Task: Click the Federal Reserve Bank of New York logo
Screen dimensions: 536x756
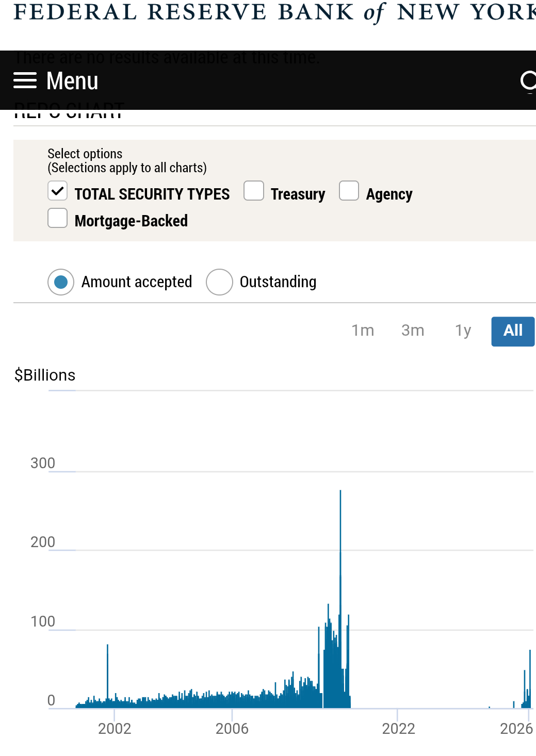Action: coord(273,12)
